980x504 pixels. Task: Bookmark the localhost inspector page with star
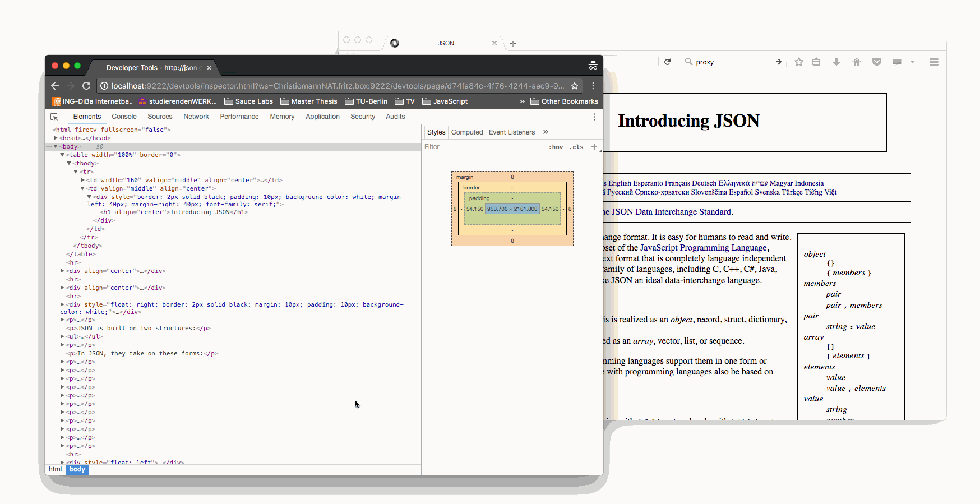tap(575, 86)
